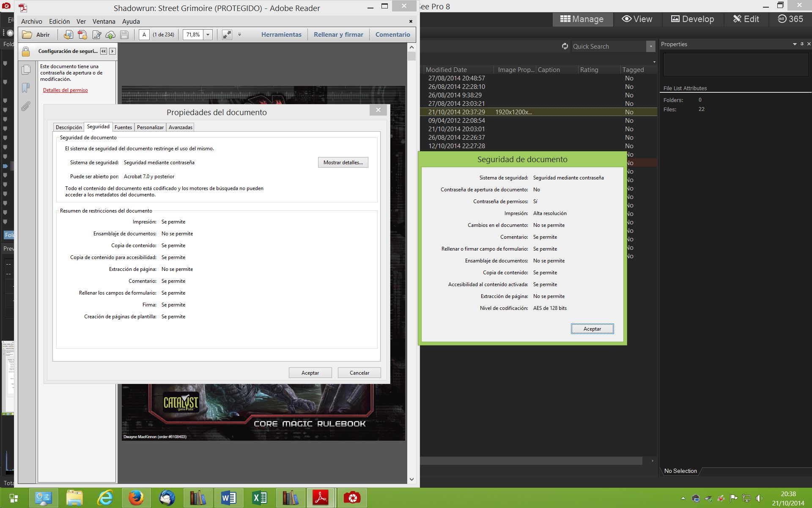Switch to Manage mode in ACDSee
Screen dimensions: 812x508
582,19
